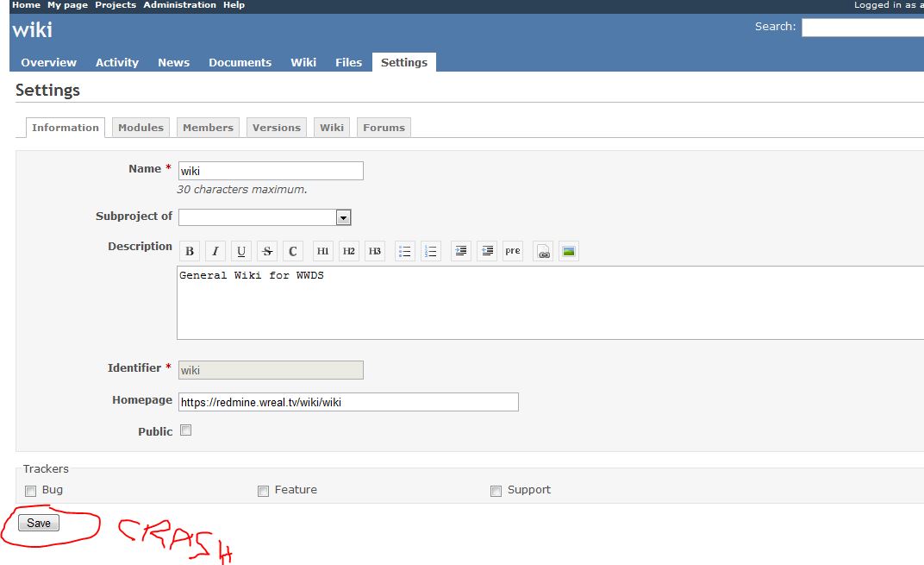Screen dimensions: 924x565
Task: Enable the Public checkbox
Action: (x=185, y=430)
